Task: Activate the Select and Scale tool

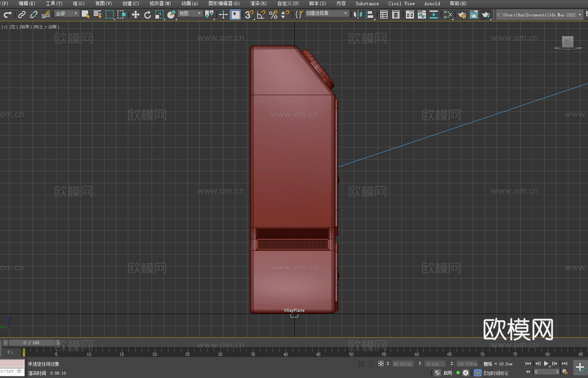Action: tap(159, 14)
